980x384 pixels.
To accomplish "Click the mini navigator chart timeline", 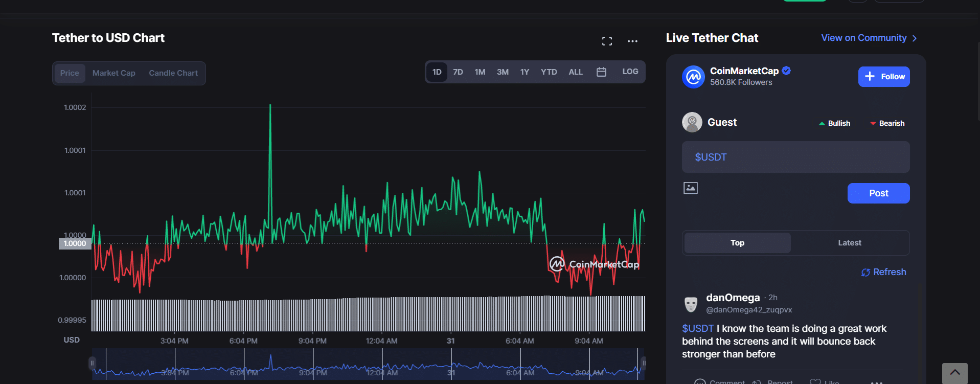I will coord(368,364).
